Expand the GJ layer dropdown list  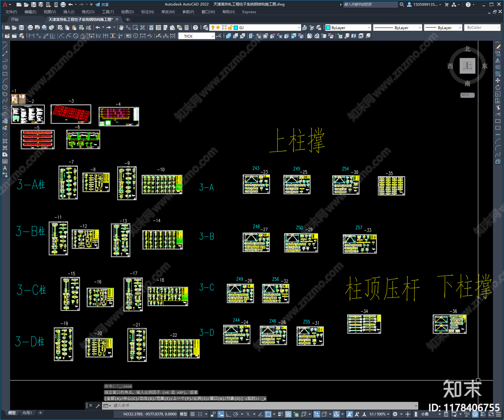[x=298, y=27]
